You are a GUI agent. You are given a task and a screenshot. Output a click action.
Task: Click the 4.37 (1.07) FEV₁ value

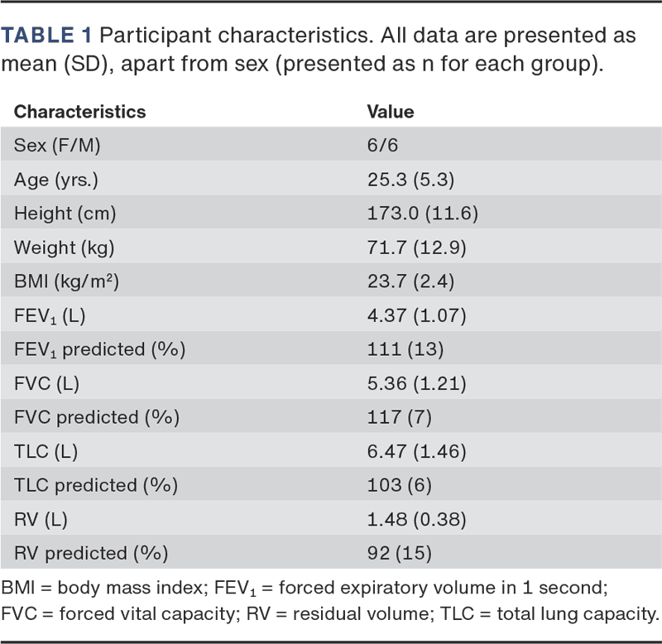tap(416, 315)
